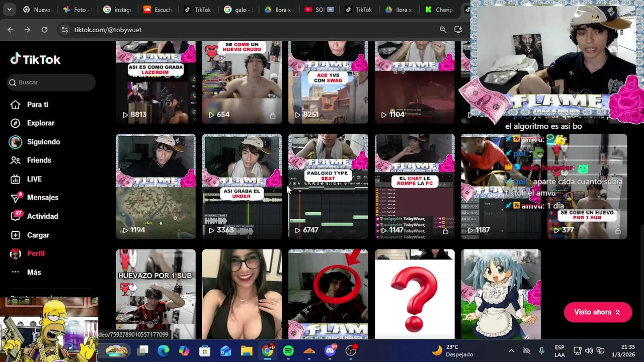Open EL CHAT LE ROMPE LA PC video
644x362 pixels.
(x=415, y=187)
